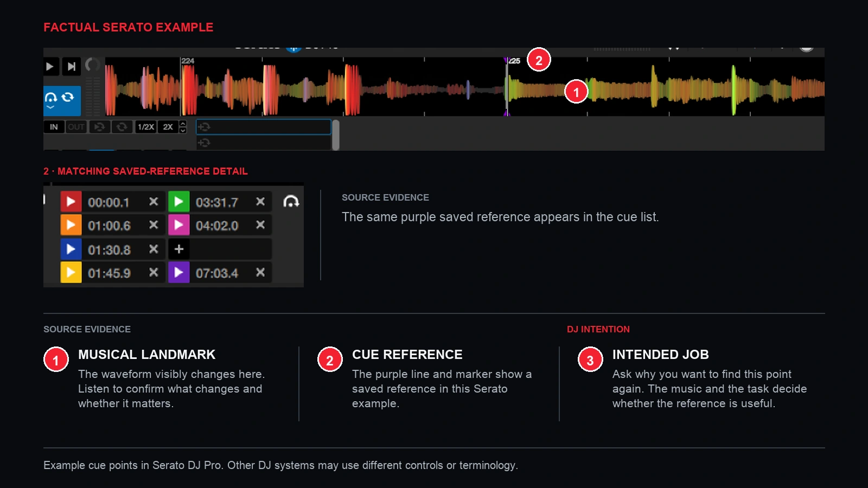Trigger the orange cue point at 01:00.6
The image size is (868, 488).
point(71,225)
